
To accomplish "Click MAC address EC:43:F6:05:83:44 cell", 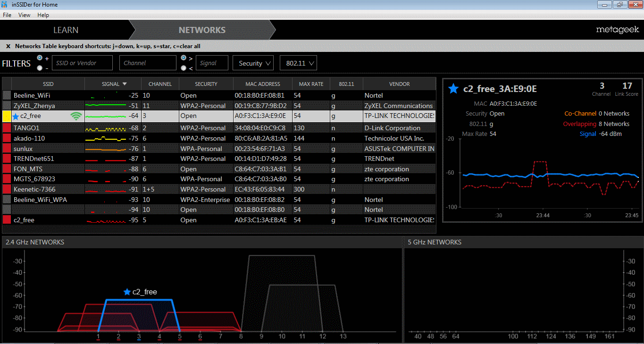I will click(x=260, y=189).
